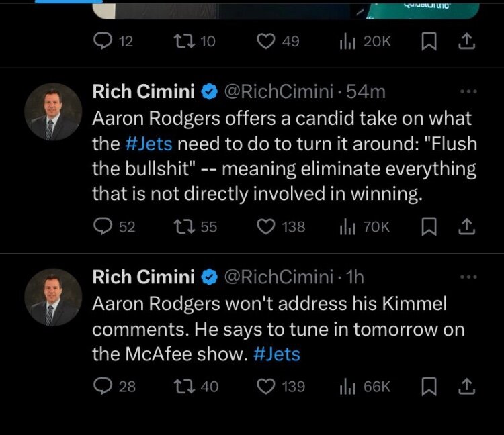The height and width of the screenshot is (435, 504).
Task: Bookmark the "Flush the bullshit" tweet
Action: point(427,227)
